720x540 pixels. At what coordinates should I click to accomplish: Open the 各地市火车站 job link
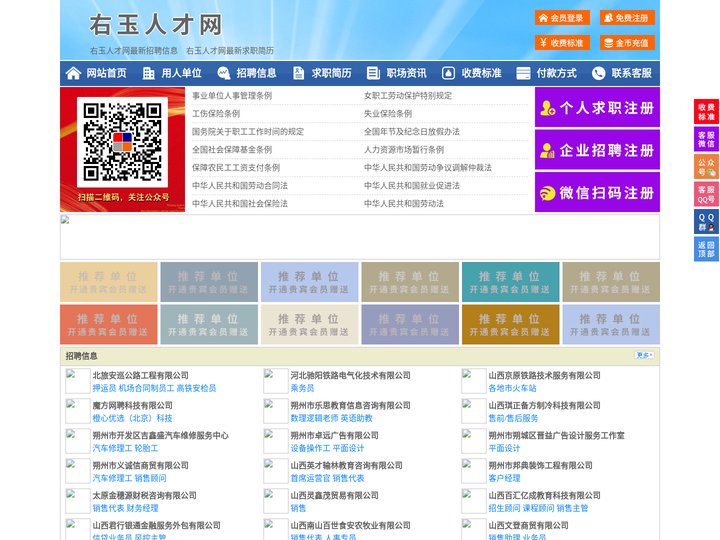[512, 388]
